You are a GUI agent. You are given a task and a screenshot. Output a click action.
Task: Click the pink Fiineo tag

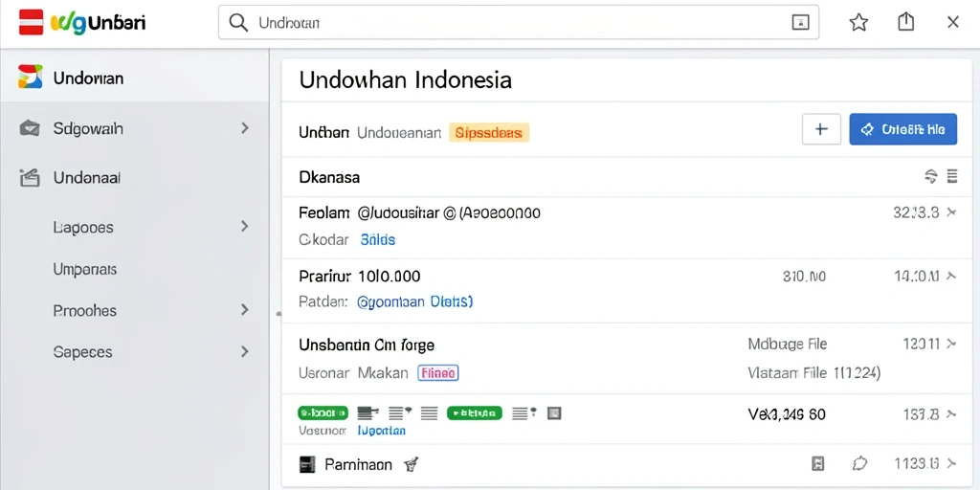pyautogui.click(x=437, y=373)
